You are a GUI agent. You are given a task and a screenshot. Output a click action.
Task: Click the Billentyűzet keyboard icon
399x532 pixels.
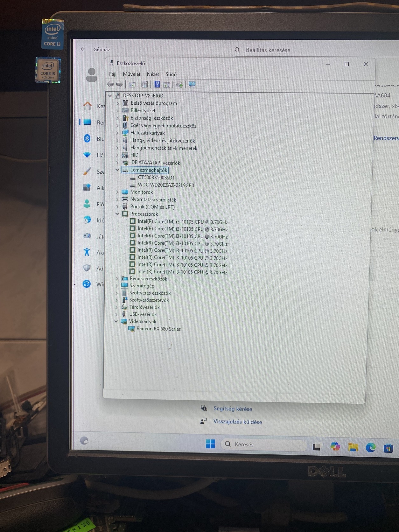pos(125,110)
